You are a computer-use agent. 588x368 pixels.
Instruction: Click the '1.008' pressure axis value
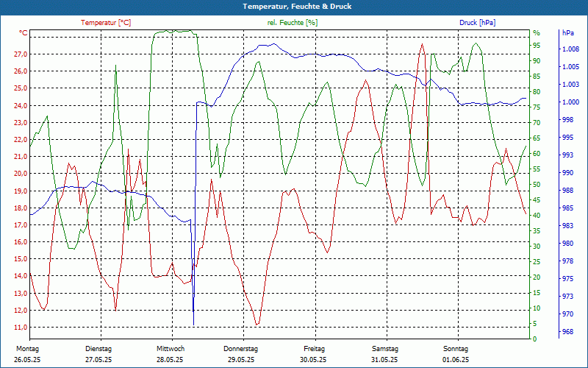571,49
